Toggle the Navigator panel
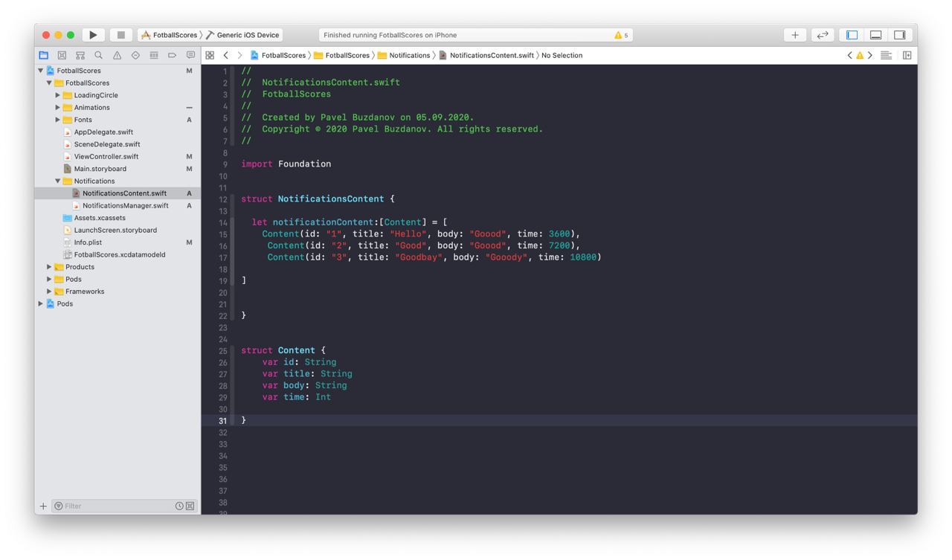This screenshot has width=952, height=560. tap(852, 35)
